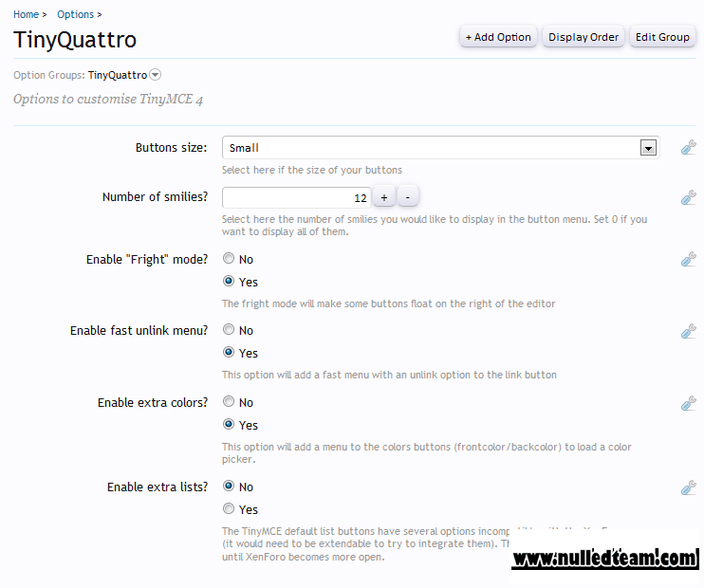The image size is (704, 588).
Task: Select Yes for Enable Fright mode
Action: pos(229,281)
